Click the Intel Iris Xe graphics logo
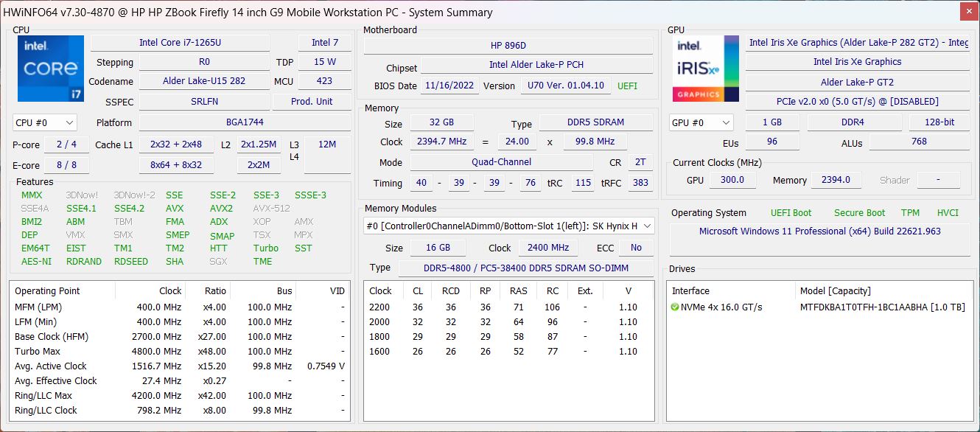This screenshot has width=980, height=432. click(x=705, y=69)
